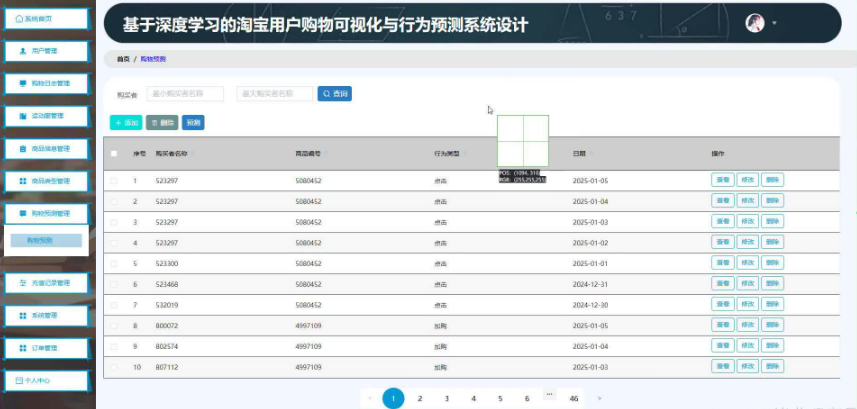Sort by the 购买者名称 column header
Screen dimensions: 857x409
pyautogui.click(x=172, y=154)
